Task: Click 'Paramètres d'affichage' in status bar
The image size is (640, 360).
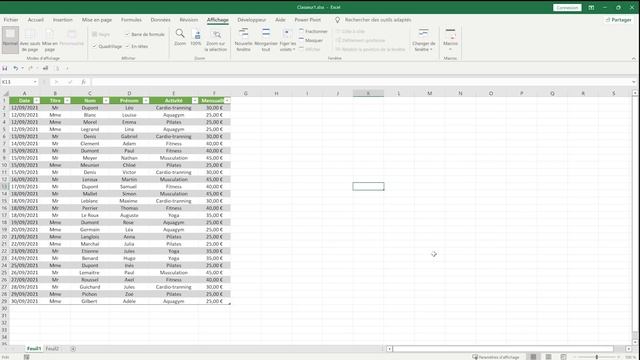Action: click(x=496, y=357)
